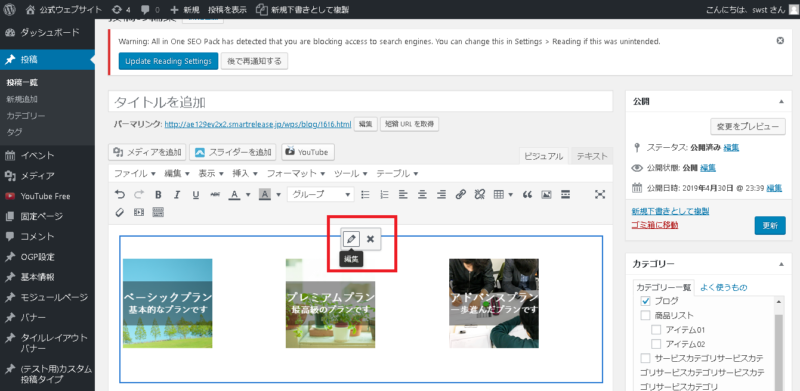Check the アイテム02 category
The height and width of the screenshot is (391, 800).
pyautogui.click(x=656, y=344)
